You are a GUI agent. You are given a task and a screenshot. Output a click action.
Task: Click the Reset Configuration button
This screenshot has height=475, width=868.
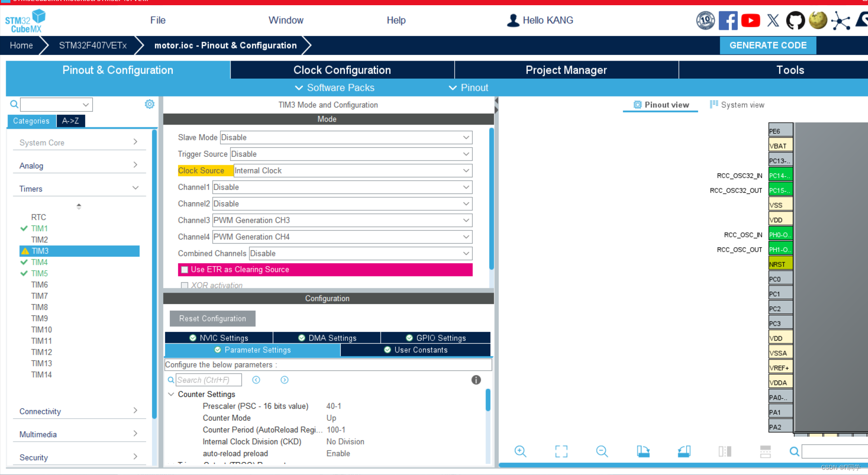click(213, 319)
